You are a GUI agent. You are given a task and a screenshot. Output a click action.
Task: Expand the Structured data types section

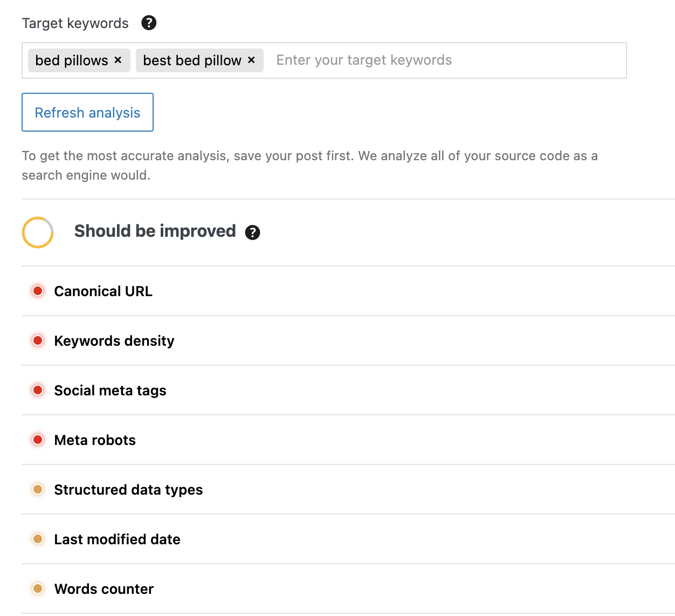pos(348,490)
